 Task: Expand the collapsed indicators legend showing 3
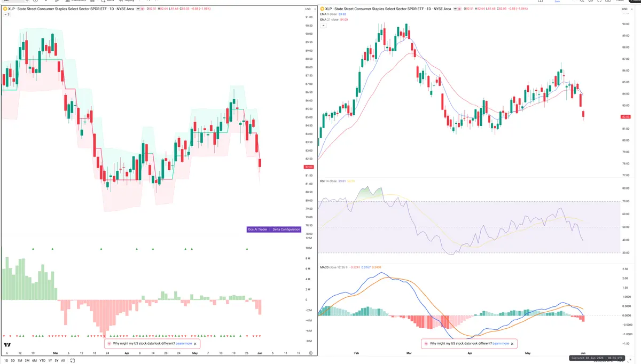(6, 14)
